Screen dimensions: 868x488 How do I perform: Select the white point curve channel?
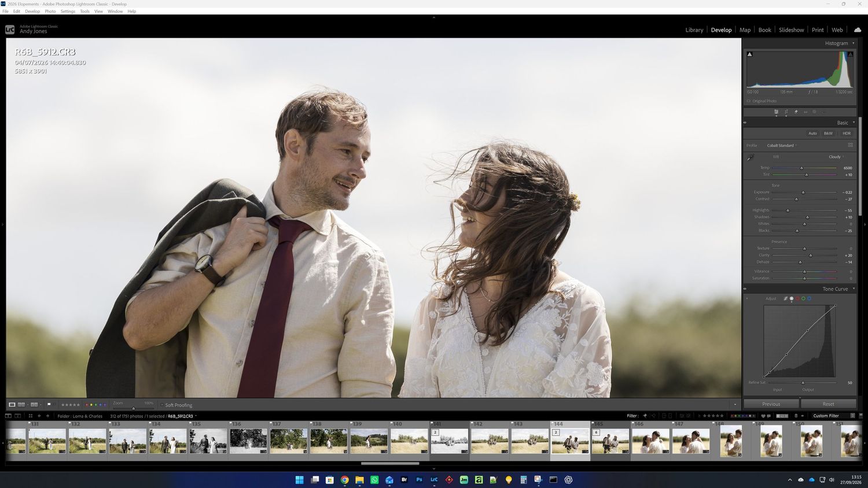tap(792, 299)
